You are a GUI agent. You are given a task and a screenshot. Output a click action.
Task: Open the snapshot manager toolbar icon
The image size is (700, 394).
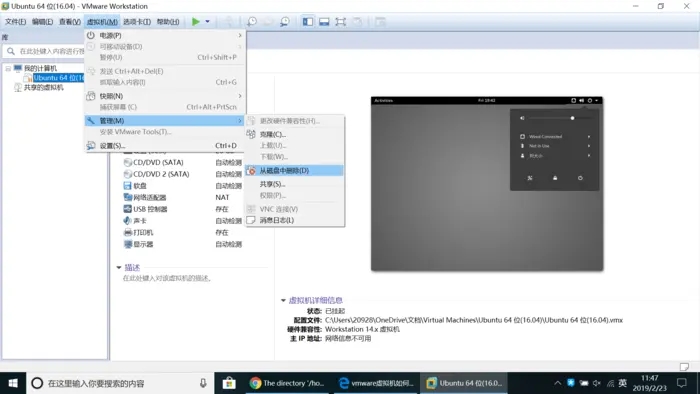coord(285,21)
